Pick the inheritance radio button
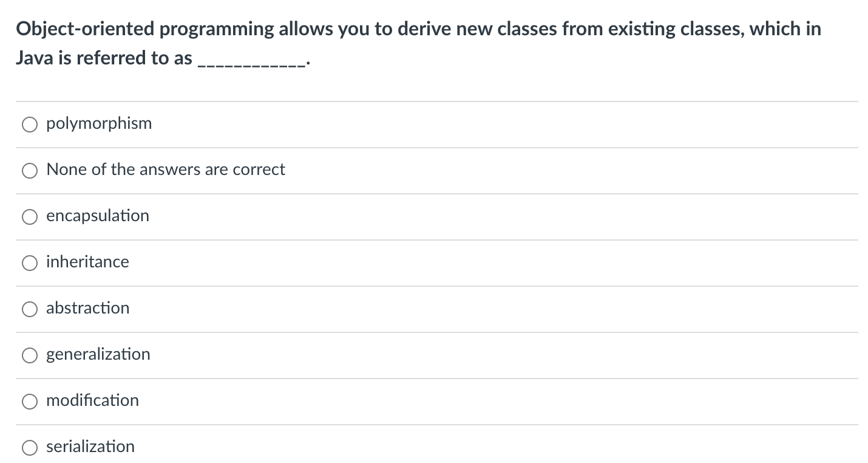The height and width of the screenshot is (463, 868). [x=30, y=263]
